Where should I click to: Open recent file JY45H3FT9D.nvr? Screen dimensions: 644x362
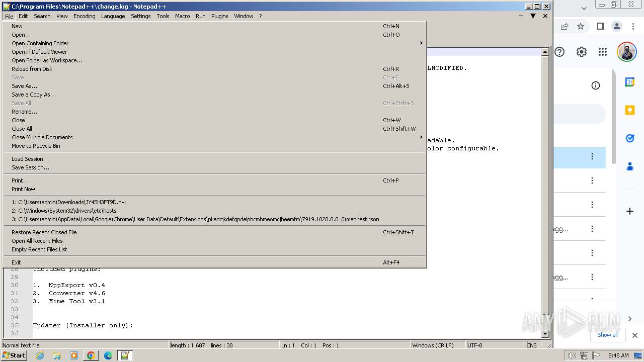point(215,202)
